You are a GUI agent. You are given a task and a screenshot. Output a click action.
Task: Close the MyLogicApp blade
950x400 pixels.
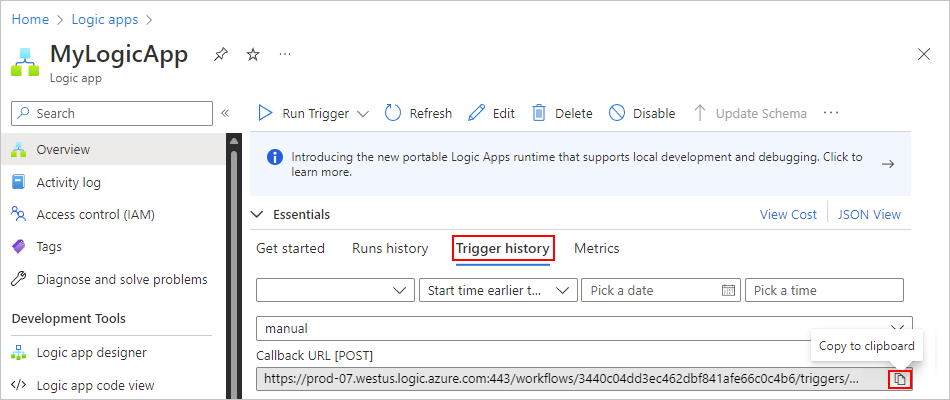click(924, 55)
